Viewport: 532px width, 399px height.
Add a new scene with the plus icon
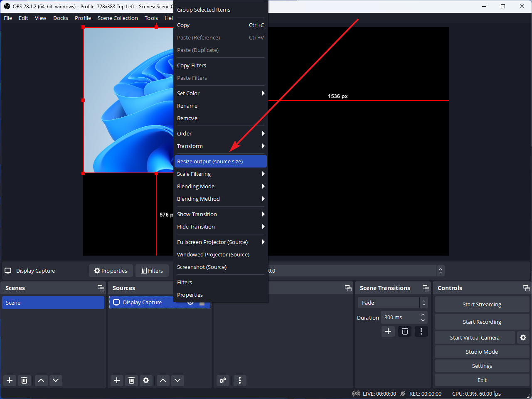[x=10, y=380]
